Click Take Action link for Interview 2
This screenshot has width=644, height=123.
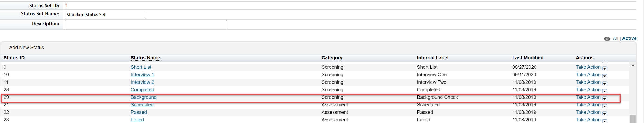point(588,82)
